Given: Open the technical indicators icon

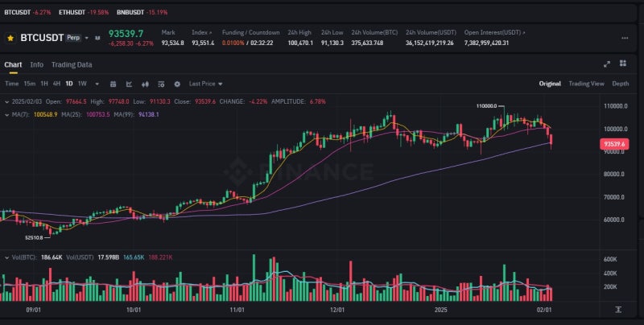Looking at the screenshot, I should click(129, 84).
